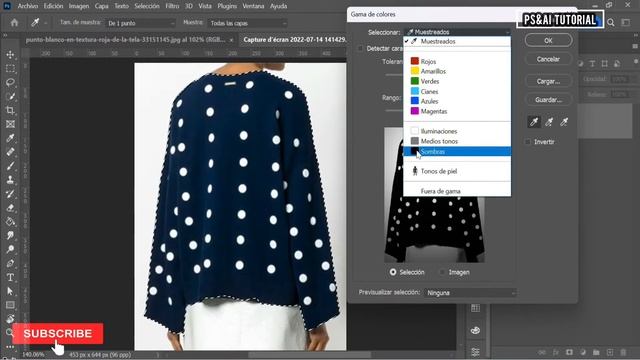Screen dimensions: 640x360
Task: Open the Seleccionar dropdown
Action: [457, 32]
